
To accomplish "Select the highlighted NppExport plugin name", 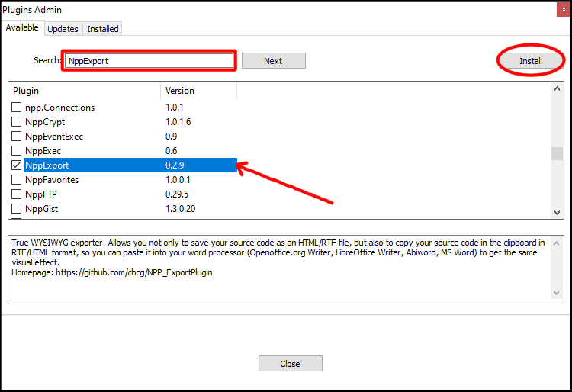I will (x=47, y=165).
